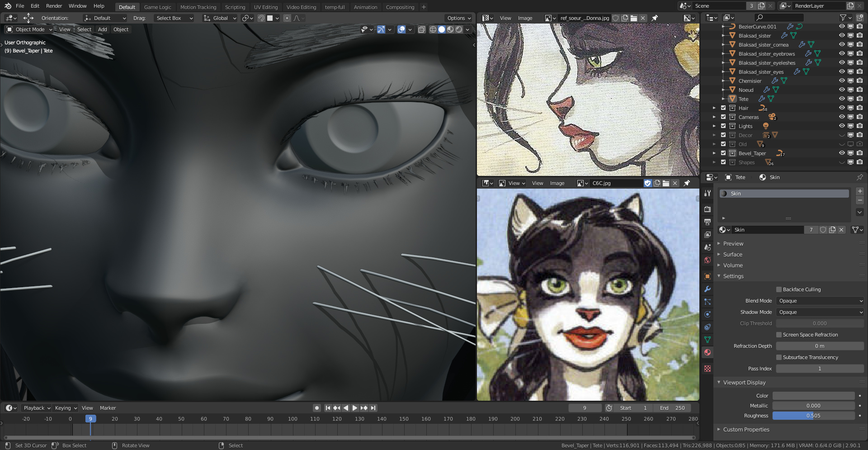Image resolution: width=868 pixels, height=450 pixels.
Task: Open the timeline View menu
Action: (x=87, y=408)
